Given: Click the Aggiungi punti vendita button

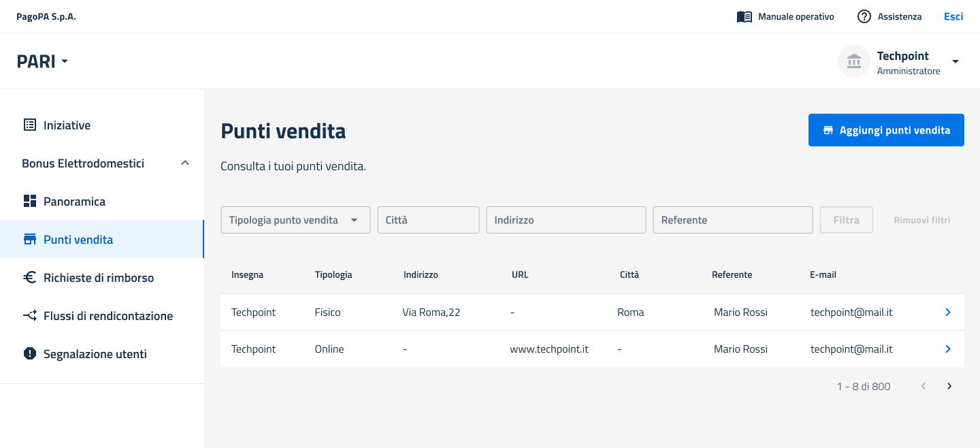Looking at the screenshot, I should (886, 130).
